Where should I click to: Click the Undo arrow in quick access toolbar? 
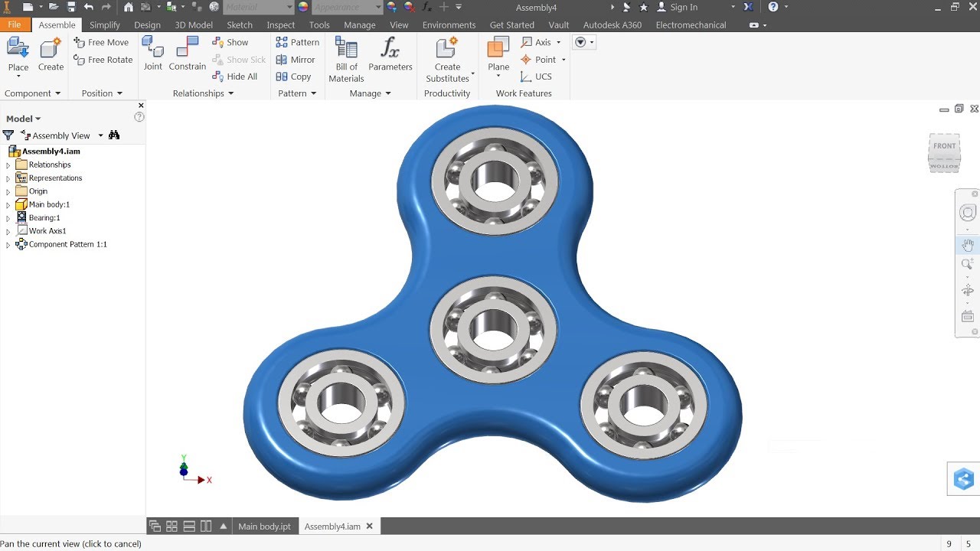click(88, 7)
